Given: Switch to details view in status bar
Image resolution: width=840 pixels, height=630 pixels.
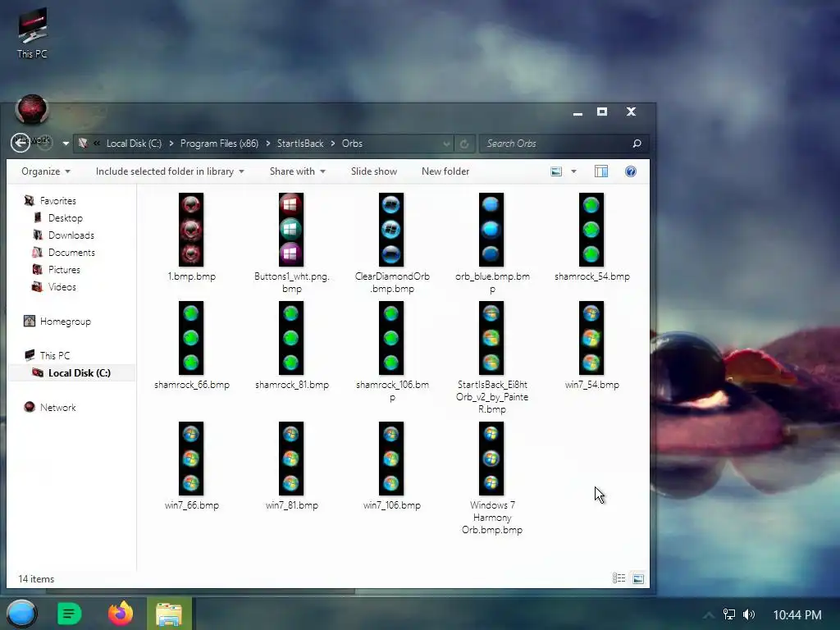Looking at the screenshot, I should tap(619, 578).
